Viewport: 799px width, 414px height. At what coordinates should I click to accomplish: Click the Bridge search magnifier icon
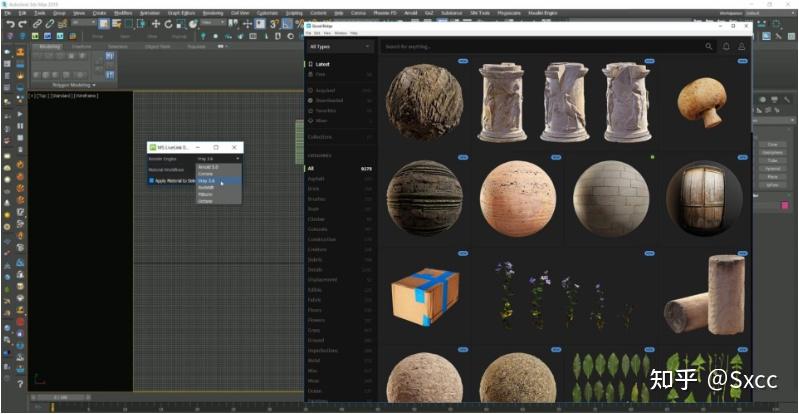pos(710,46)
